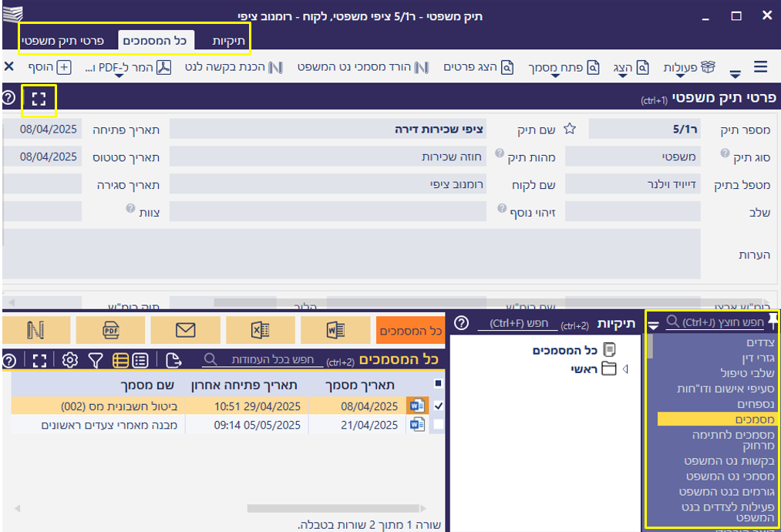Select בקשות נט המשפט navigation item

tap(729, 461)
